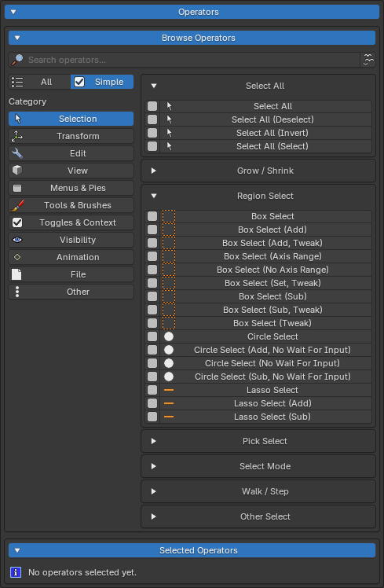Image resolution: width=384 pixels, height=588 pixels.
Task: Open the Transform category
Action: pos(71,136)
